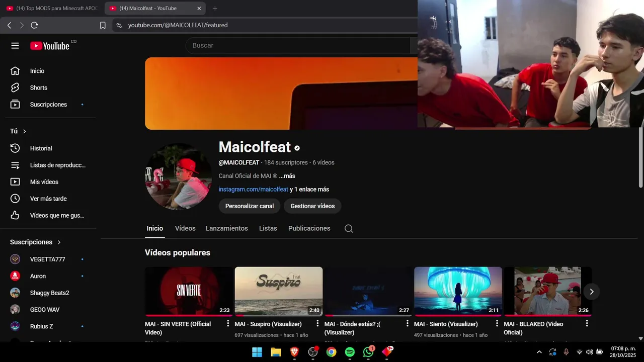The height and width of the screenshot is (362, 644).
Task: Open options menu for MAI - Suspiro
Action: point(317,323)
